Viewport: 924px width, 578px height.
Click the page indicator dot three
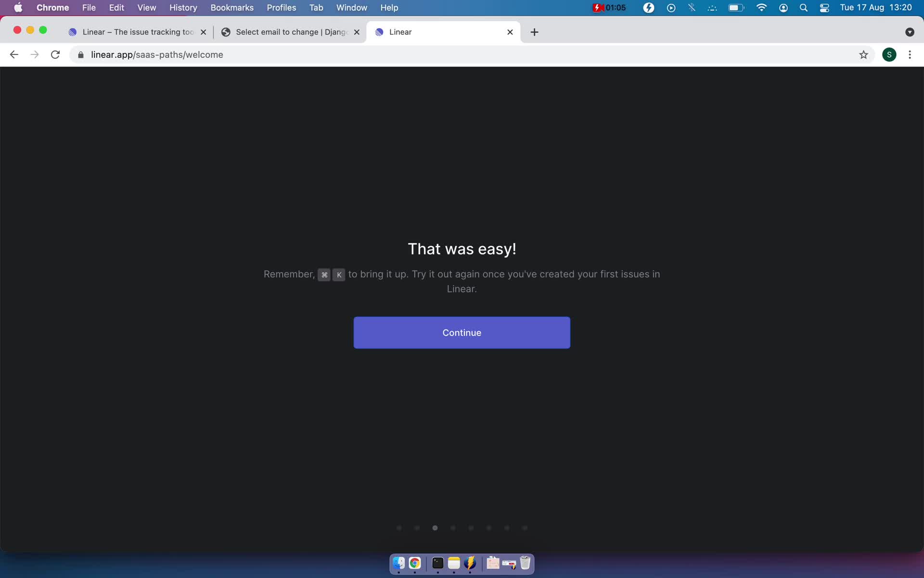435,527
